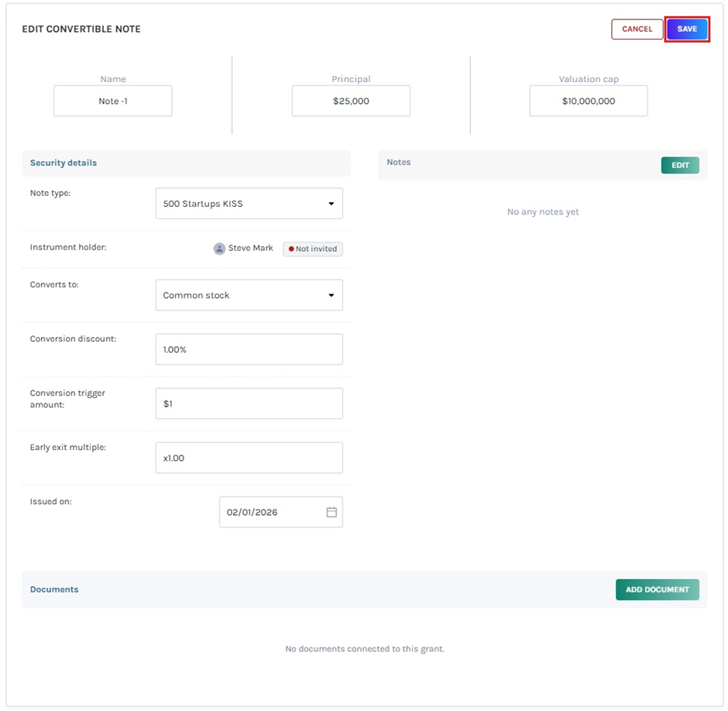Click the Early exit multiple input
728x711 pixels.
point(249,458)
